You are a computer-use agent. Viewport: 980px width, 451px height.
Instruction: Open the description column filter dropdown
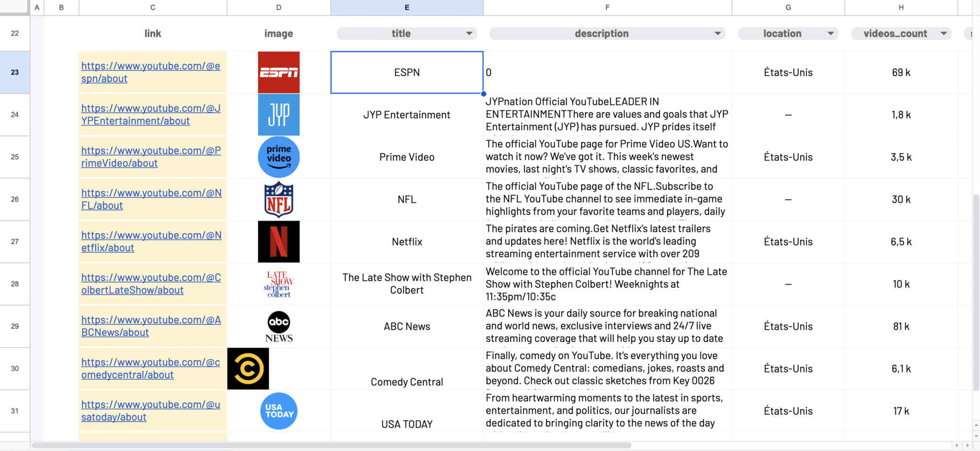717,34
